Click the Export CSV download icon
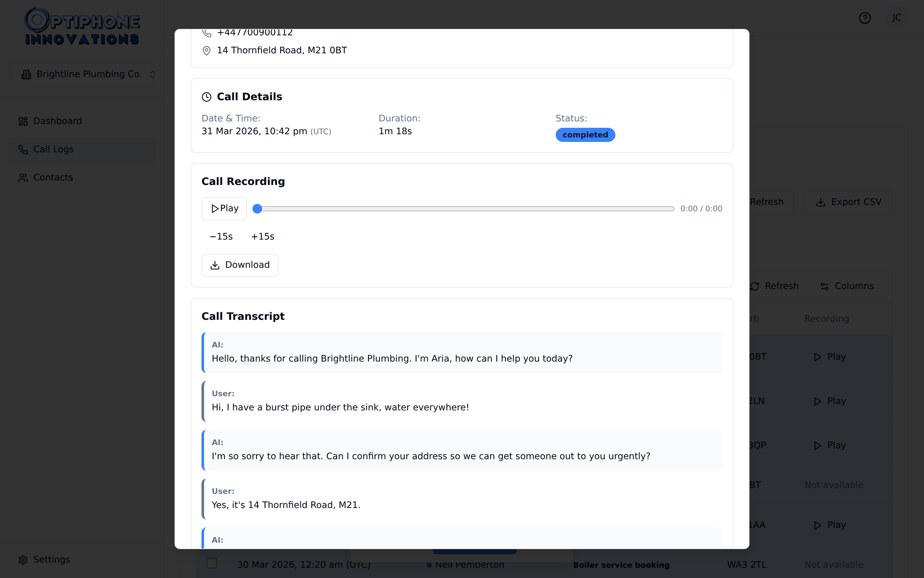This screenshot has height=578, width=924. pyautogui.click(x=820, y=203)
